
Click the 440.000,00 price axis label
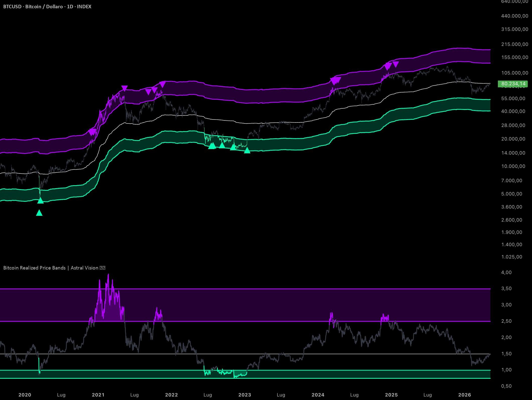point(514,16)
